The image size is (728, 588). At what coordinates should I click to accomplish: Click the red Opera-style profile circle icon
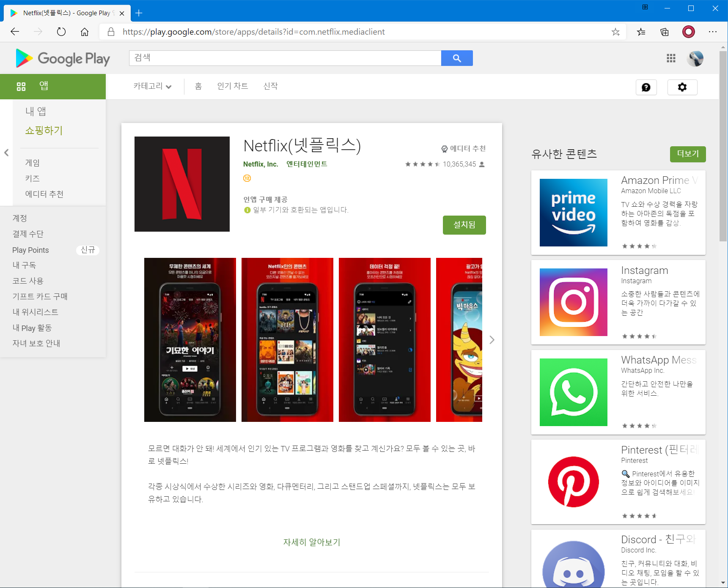(x=689, y=32)
